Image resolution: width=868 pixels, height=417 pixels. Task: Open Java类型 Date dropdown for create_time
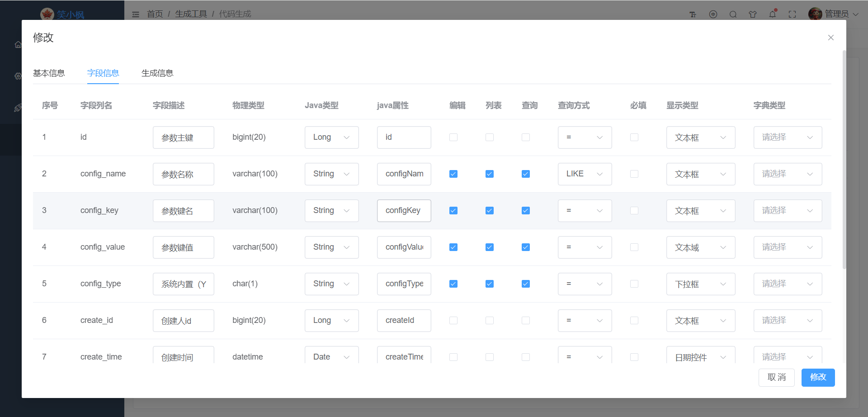[331, 355]
